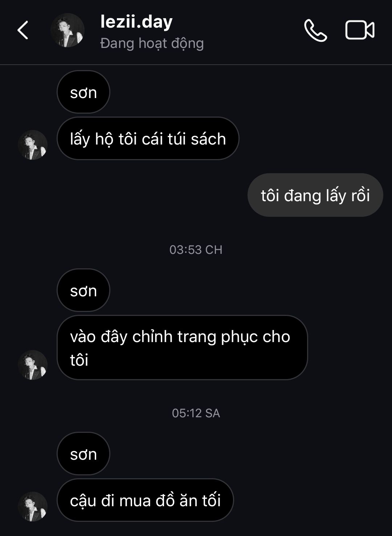This screenshot has height=536, width=392.
Task: Select the 'sơn' bubble under 03:53 CH
Action: (x=83, y=291)
